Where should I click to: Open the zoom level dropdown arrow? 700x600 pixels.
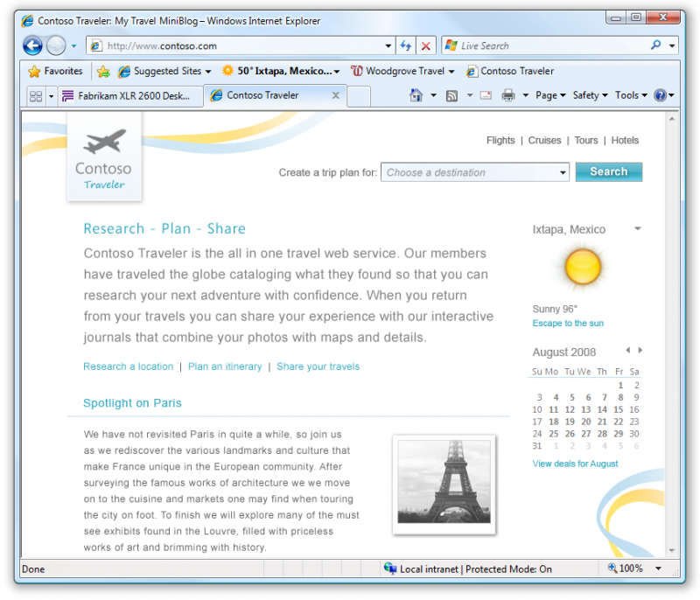[659, 569]
